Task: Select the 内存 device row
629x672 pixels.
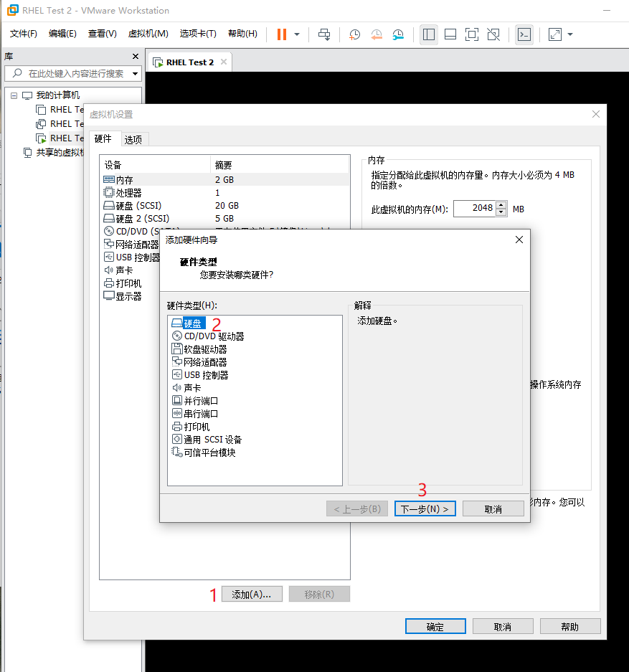Action: tap(224, 179)
